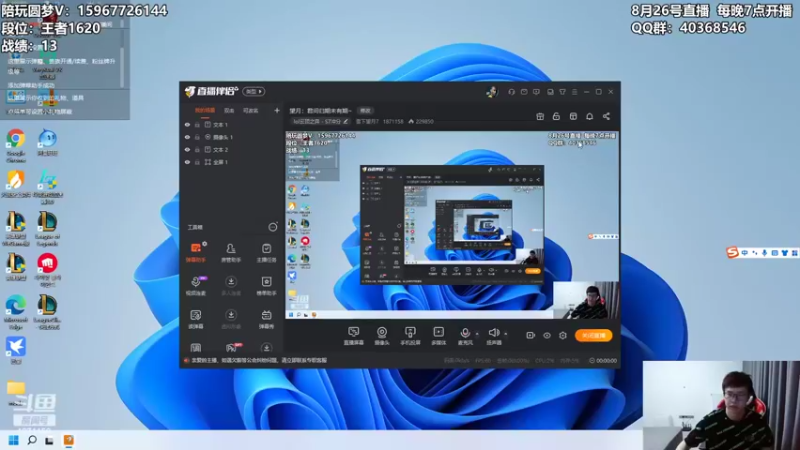Hide the 全屏 1 layer
Screen dimensions: 800x450
click(187, 162)
